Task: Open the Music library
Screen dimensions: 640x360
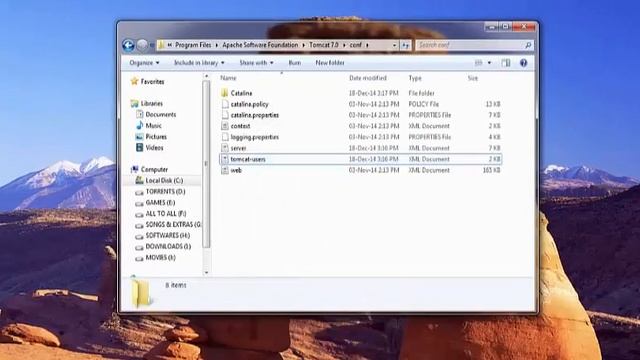Action: pyautogui.click(x=153, y=126)
